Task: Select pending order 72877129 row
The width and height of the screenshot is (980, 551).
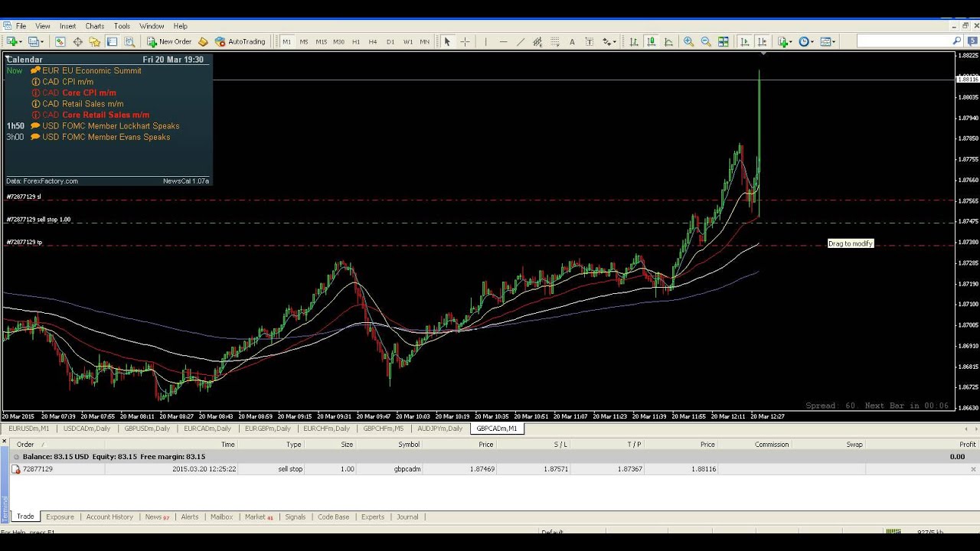Action: (x=490, y=469)
